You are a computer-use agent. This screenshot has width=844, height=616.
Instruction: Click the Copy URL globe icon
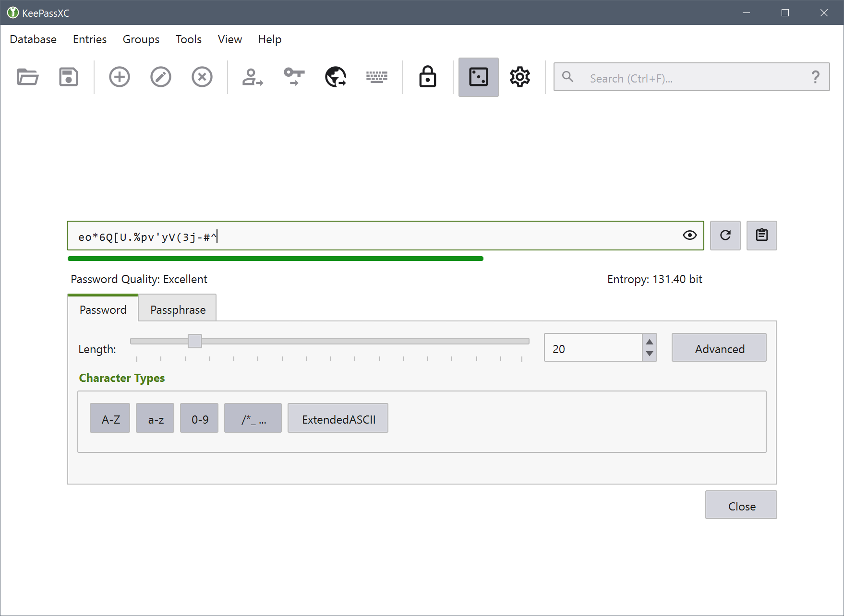(336, 77)
